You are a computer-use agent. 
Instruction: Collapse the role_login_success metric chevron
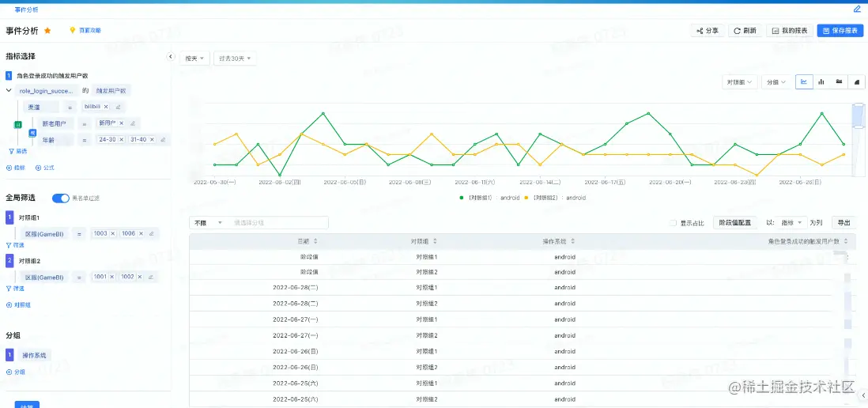tap(9, 90)
